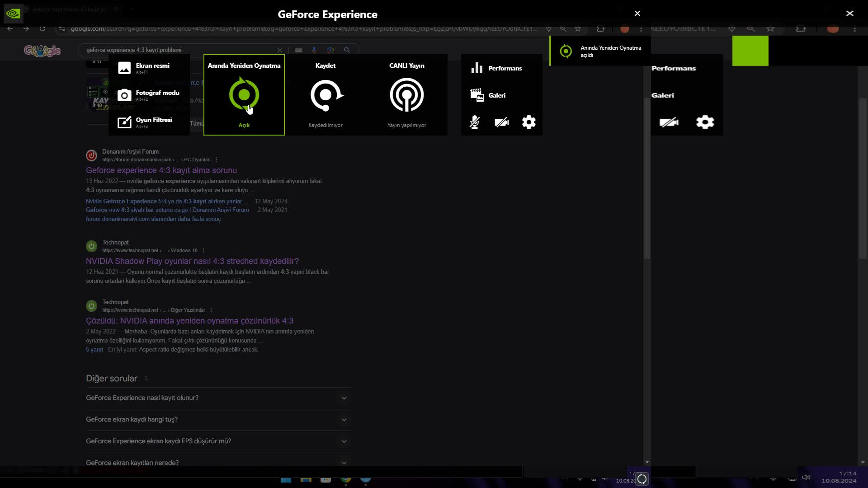
Task: Open volume control in the system tray
Action: pyautogui.click(x=806, y=477)
